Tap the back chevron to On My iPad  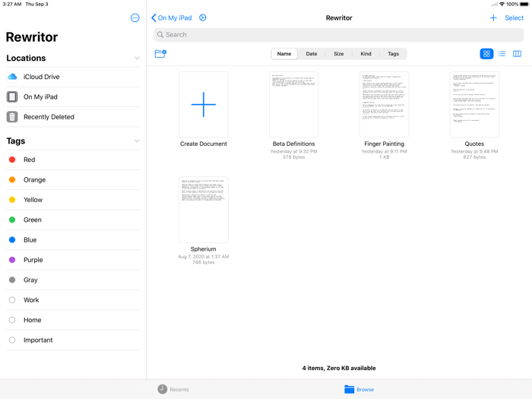(x=154, y=17)
